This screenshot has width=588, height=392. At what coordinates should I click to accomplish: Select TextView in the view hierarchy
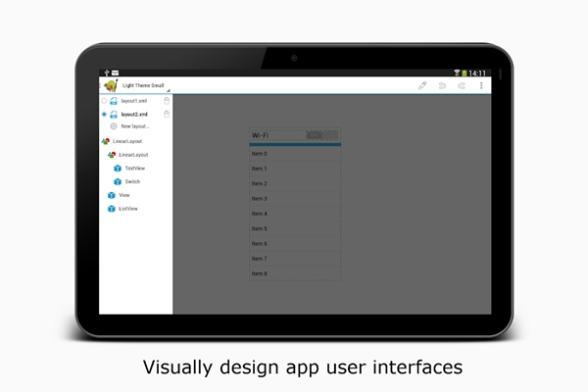coord(134,169)
